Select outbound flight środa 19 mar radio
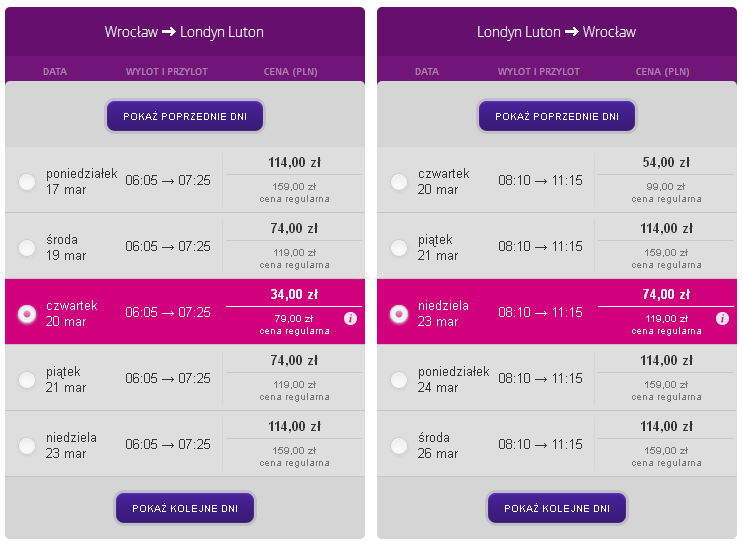This screenshot has height=546, width=743. click(27, 247)
